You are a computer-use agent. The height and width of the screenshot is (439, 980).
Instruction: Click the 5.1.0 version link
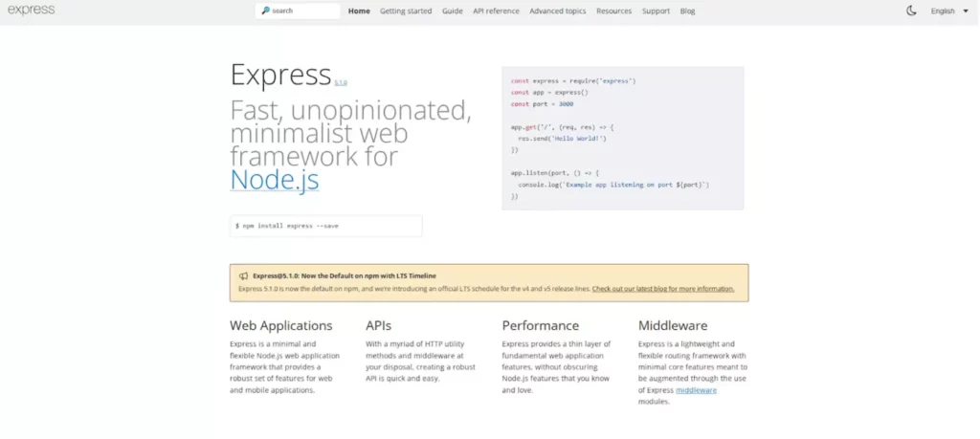[x=341, y=82]
